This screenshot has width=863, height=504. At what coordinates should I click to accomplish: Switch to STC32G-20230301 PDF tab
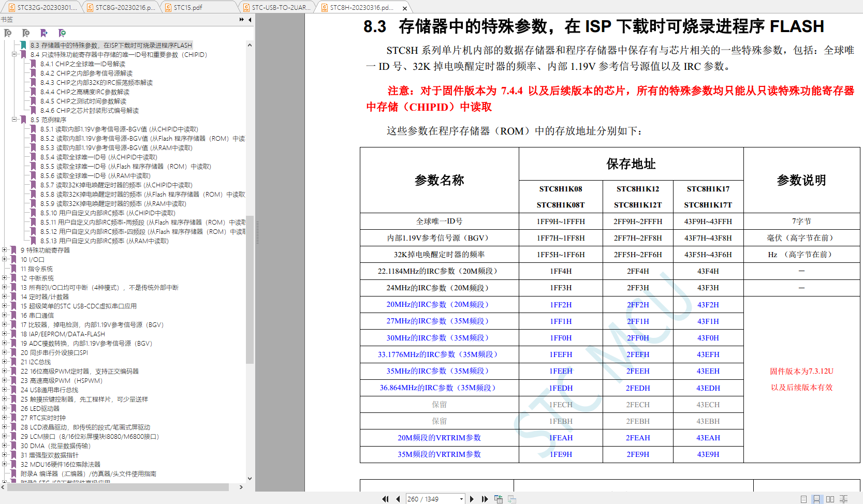coord(42,7)
